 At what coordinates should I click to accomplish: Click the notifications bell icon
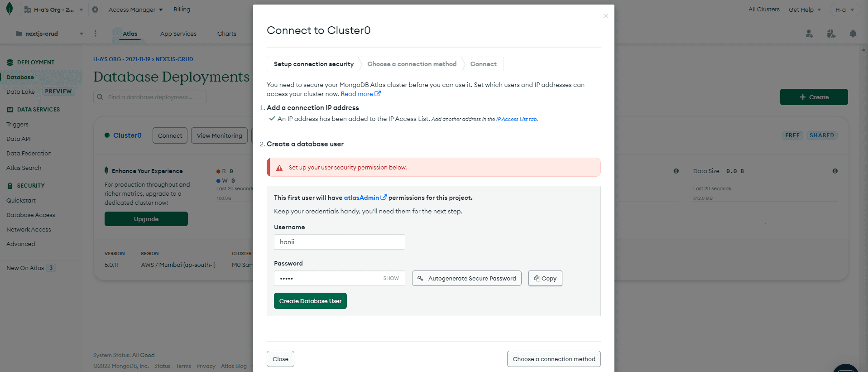pyautogui.click(x=853, y=34)
